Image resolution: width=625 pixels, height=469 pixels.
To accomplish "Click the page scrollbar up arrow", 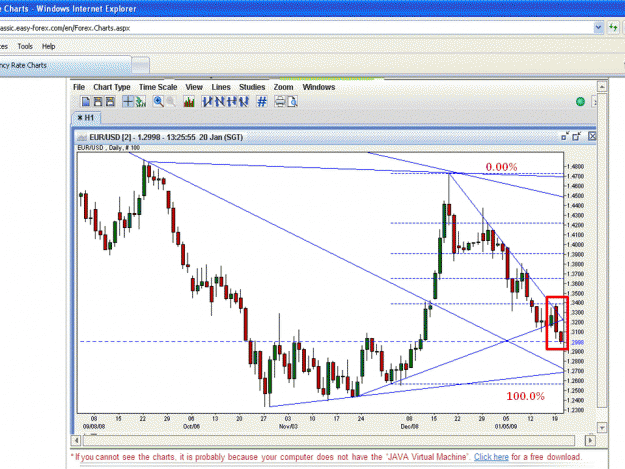I will click(x=602, y=86).
